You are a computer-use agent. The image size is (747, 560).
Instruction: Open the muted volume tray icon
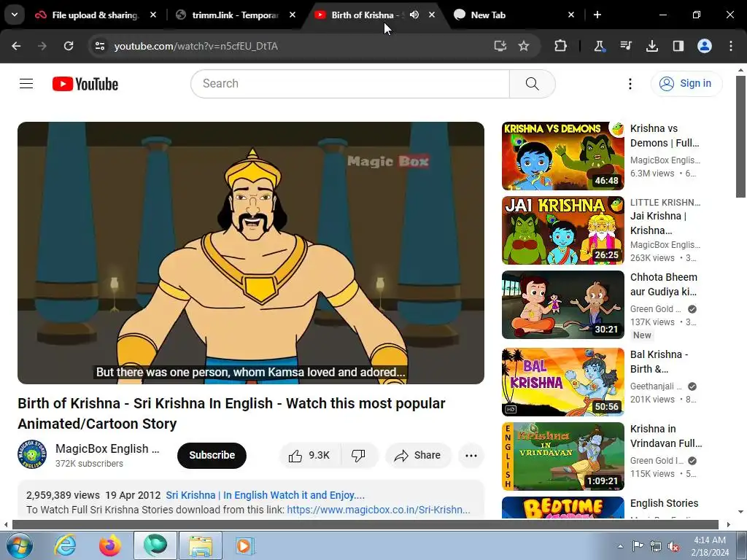(673, 546)
